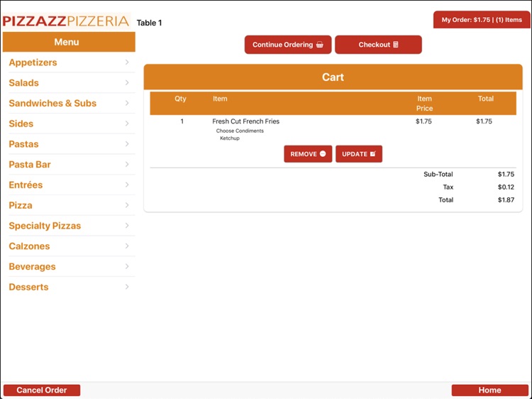
Task: Open the Appetizers menu category
Action: (69, 62)
